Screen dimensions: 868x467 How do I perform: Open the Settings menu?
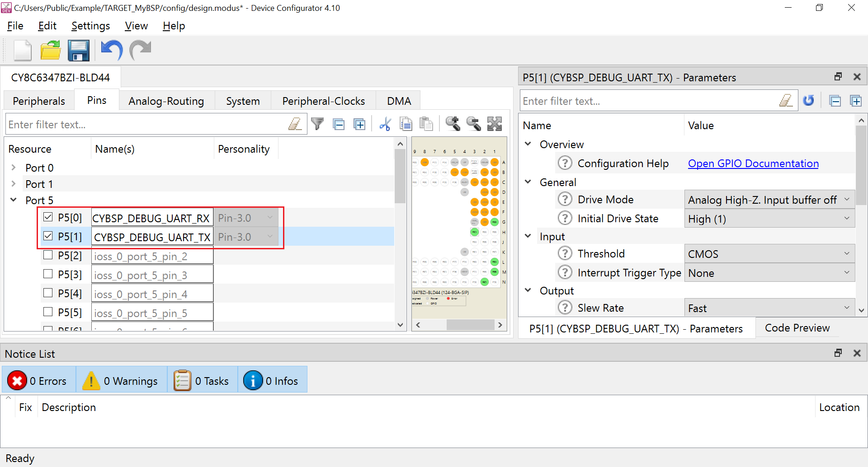90,26
